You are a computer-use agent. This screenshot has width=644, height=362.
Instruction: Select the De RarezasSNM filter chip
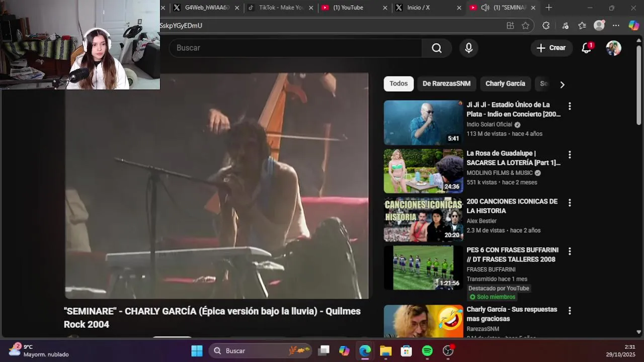[446, 83]
